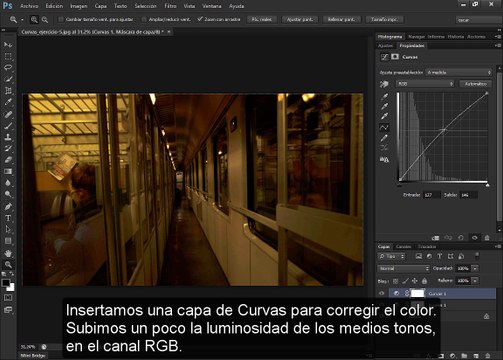Click the lock all padlock icon in Layers

pyautogui.click(x=424, y=281)
